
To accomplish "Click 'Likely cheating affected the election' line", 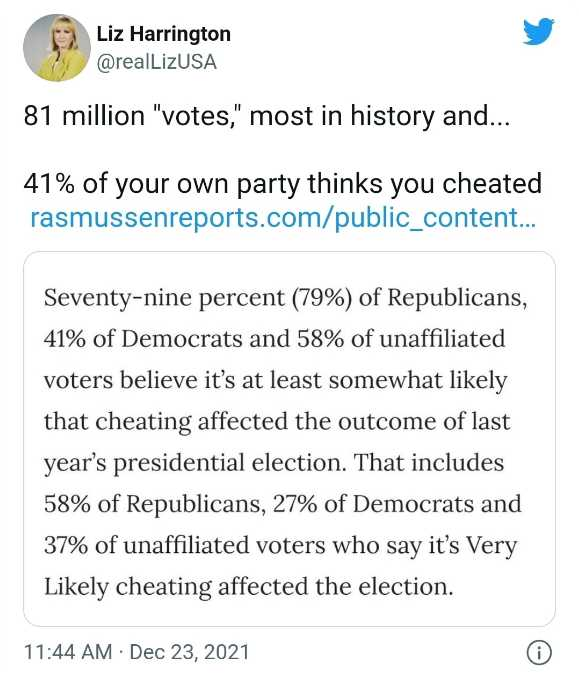I will click(249, 587).
